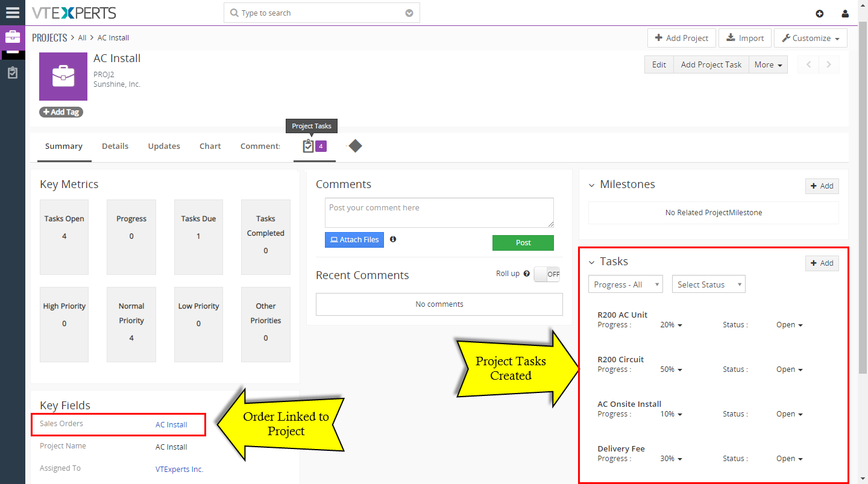The width and height of the screenshot is (868, 484).
Task: Go to next project record arrow
Action: [829, 64]
